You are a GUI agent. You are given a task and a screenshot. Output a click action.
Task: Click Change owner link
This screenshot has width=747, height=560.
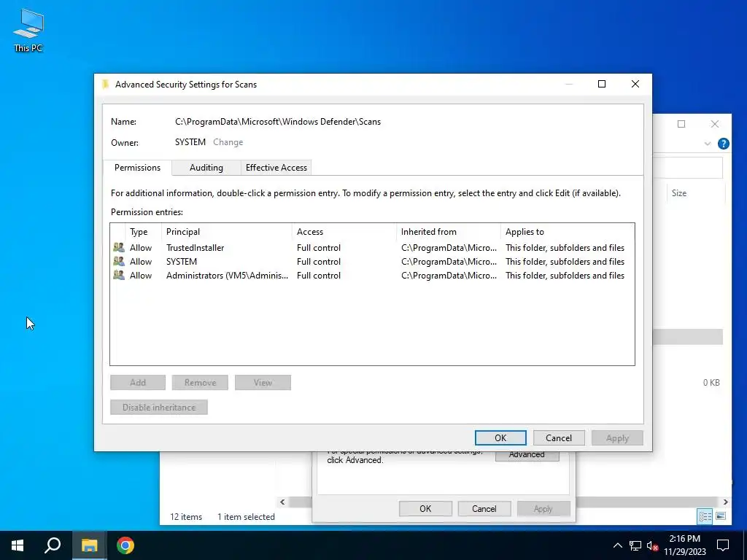tap(228, 142)
